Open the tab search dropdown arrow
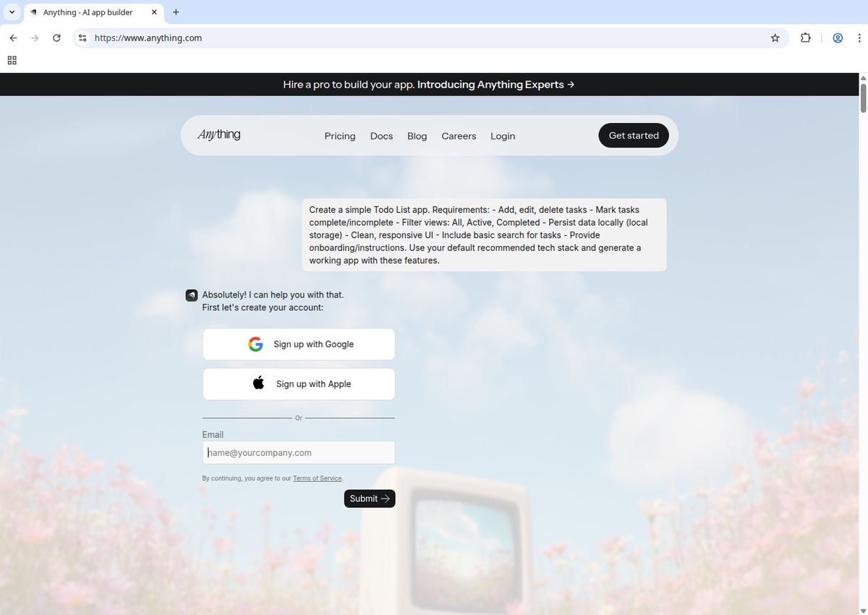This screenshot has height=615, width=868. [x=12, y=12]
